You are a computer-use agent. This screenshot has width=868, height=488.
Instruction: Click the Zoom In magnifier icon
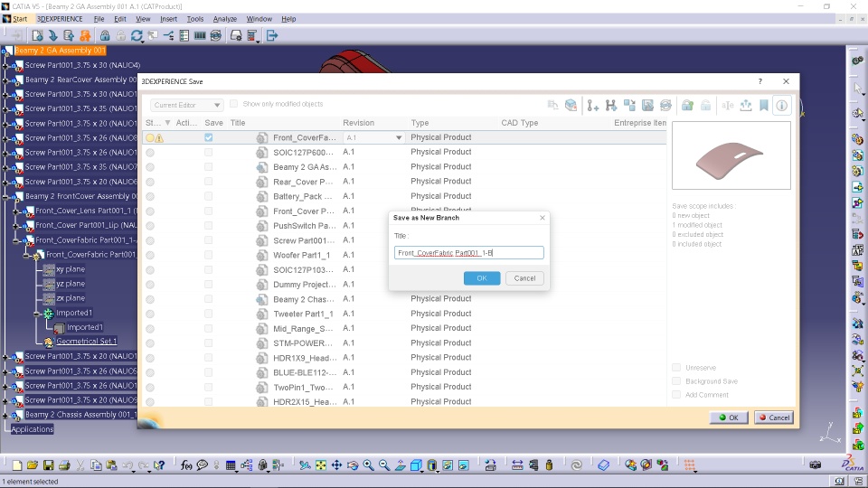point(368,465)
